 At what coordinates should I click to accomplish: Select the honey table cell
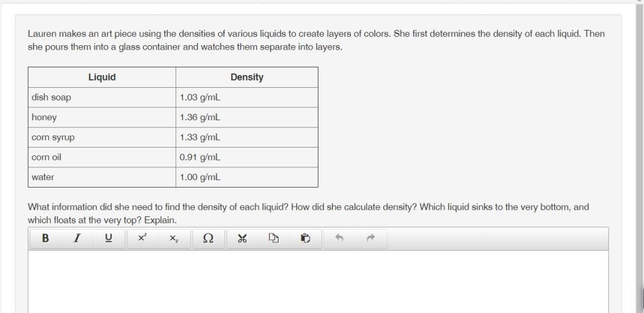click(102, 118)
